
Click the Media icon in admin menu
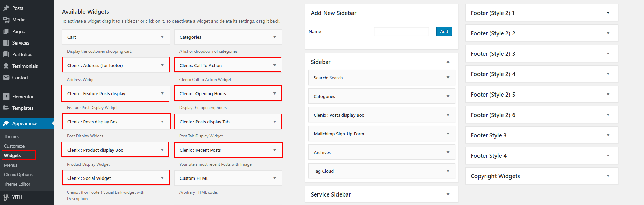[x=6, y=20]
